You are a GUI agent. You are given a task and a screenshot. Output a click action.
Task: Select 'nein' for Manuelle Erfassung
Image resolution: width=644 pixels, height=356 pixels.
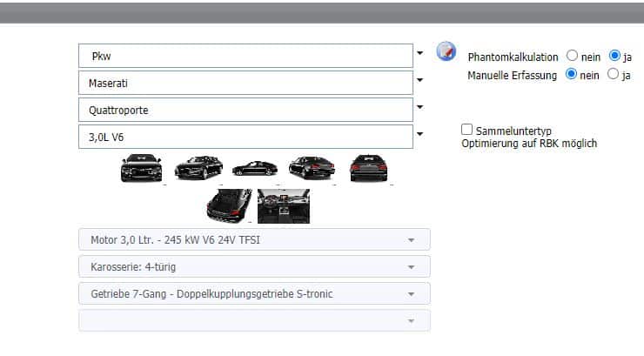pyautogui.click(x=571, y=74)
